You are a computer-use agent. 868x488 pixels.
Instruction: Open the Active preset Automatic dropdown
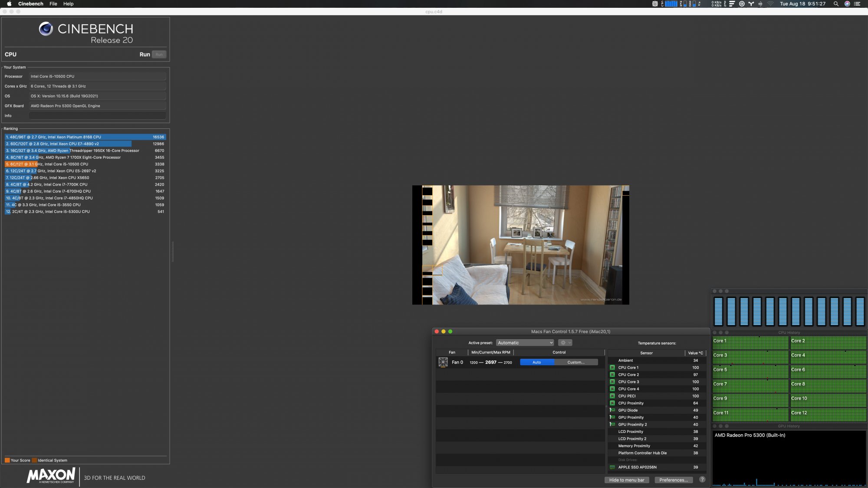525,343
